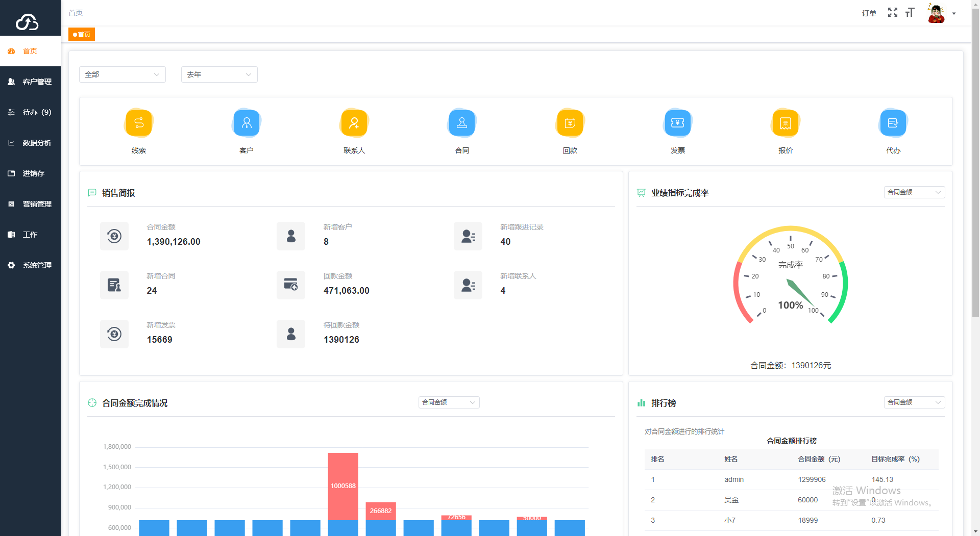Click the 首页 orange page tab
Screen dimensions: 980x536
82,34
